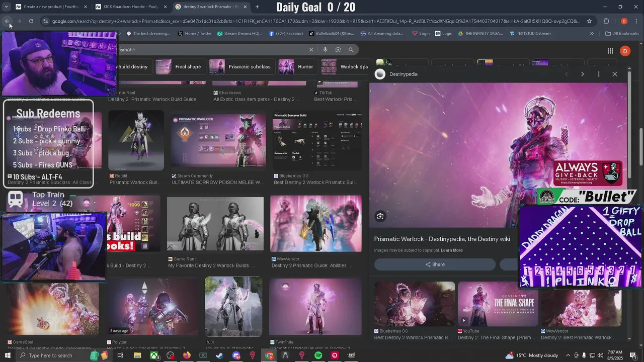Open the Learn More copyright link
The image size is (644, 362).
click(x=452, y=250)
